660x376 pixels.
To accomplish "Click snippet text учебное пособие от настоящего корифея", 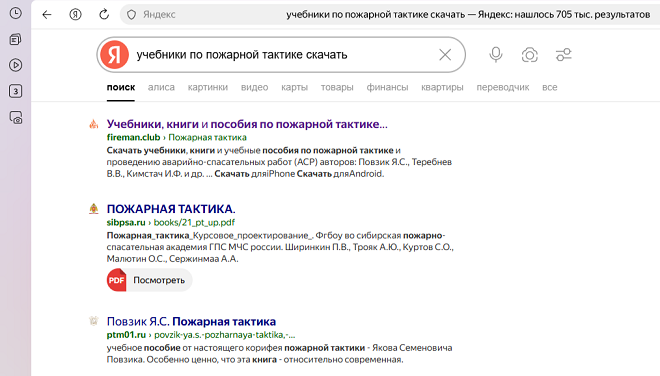I will 279,354.
